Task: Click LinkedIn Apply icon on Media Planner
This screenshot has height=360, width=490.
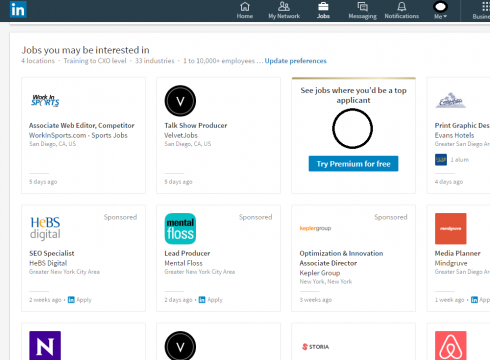Action: [x=474, y=300]
